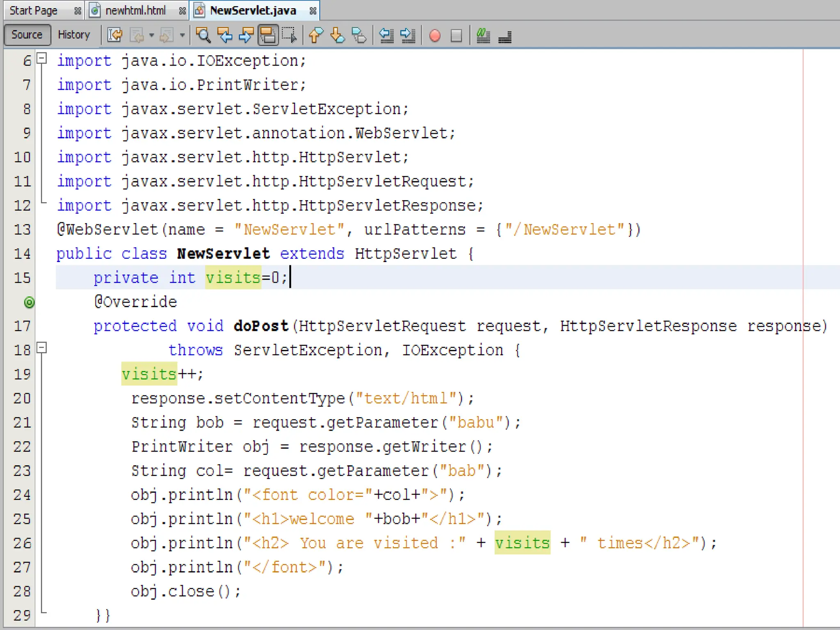Viewport: 840px width, 630px height.
Task: Click the Comment lines icon
Action: pos(483,35)
